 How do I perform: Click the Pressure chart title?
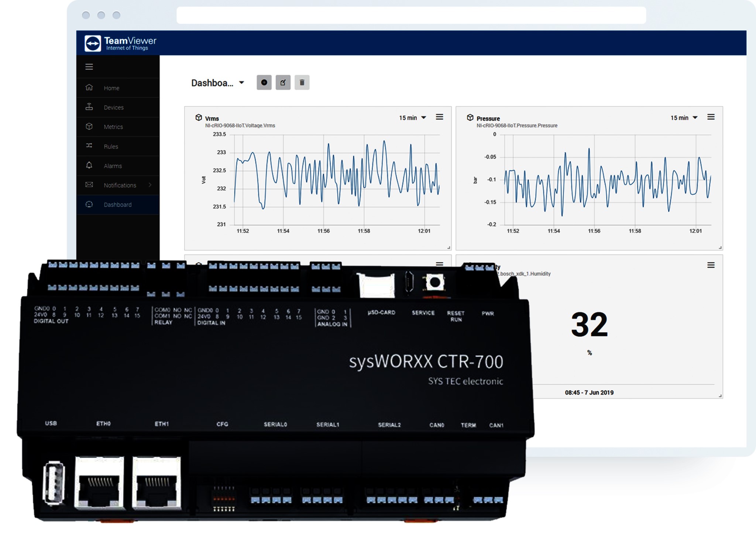488,118
